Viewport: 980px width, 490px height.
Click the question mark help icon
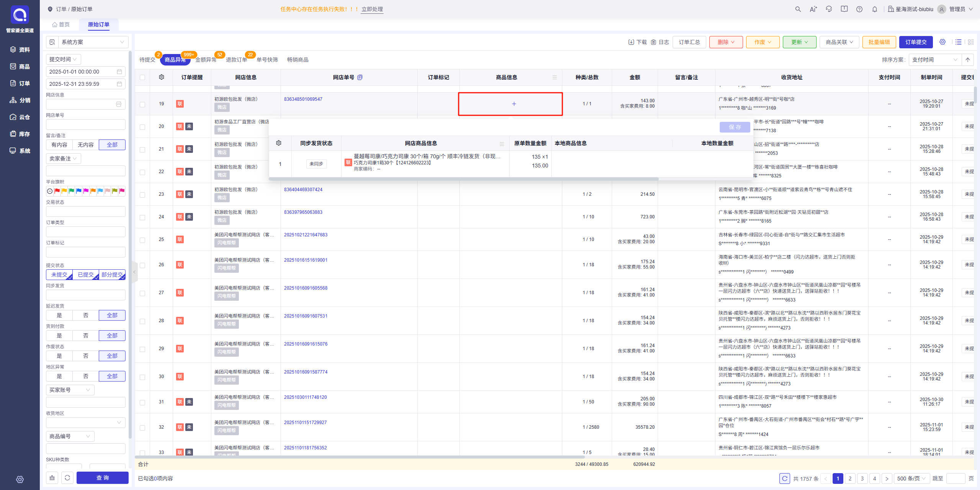(x=859, y=9)
